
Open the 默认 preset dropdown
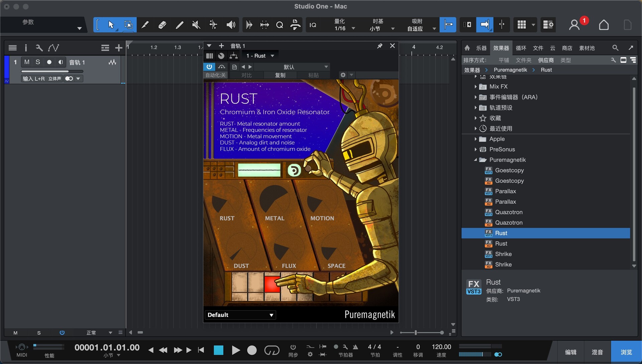[x=292, y=67]
